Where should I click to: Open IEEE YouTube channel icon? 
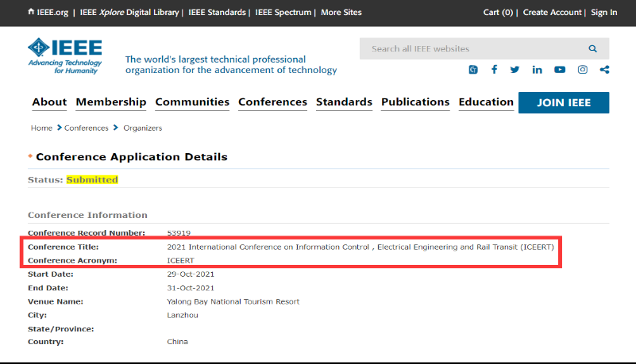click(x=560, y=70)
